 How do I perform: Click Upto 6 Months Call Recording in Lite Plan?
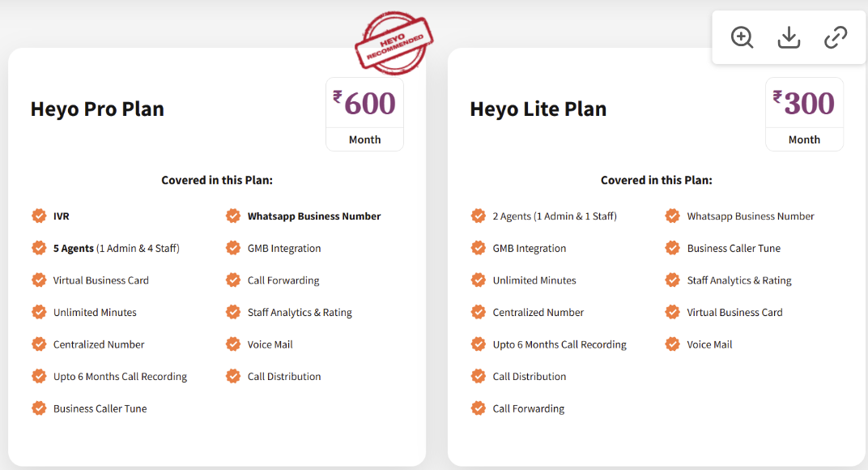560,344
